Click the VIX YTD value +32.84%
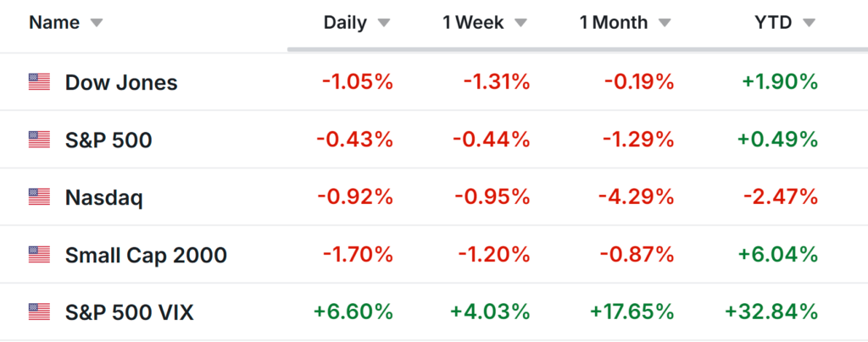 click(771, 312)
